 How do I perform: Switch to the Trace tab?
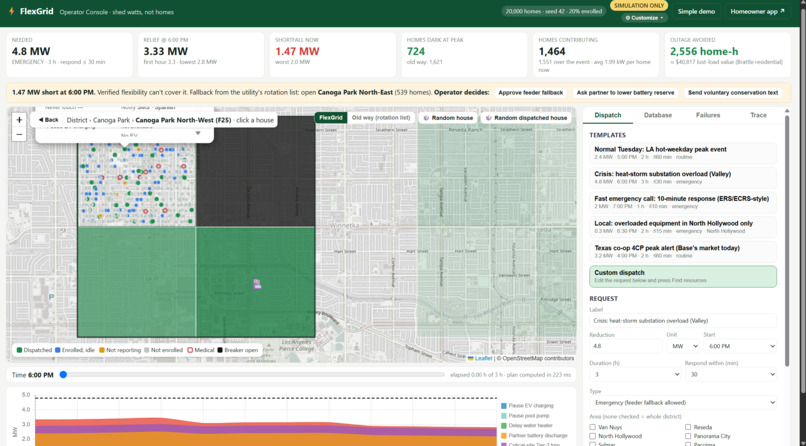[x=758, y=115]
